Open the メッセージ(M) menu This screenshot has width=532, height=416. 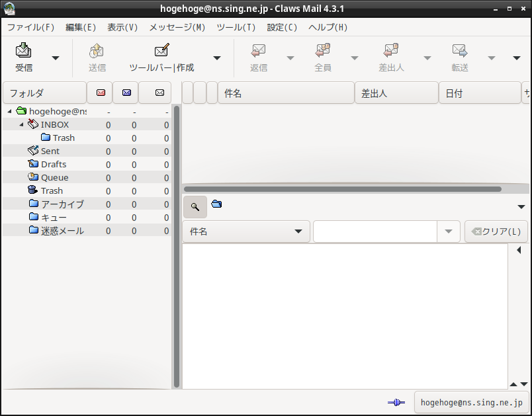(177, 28)
